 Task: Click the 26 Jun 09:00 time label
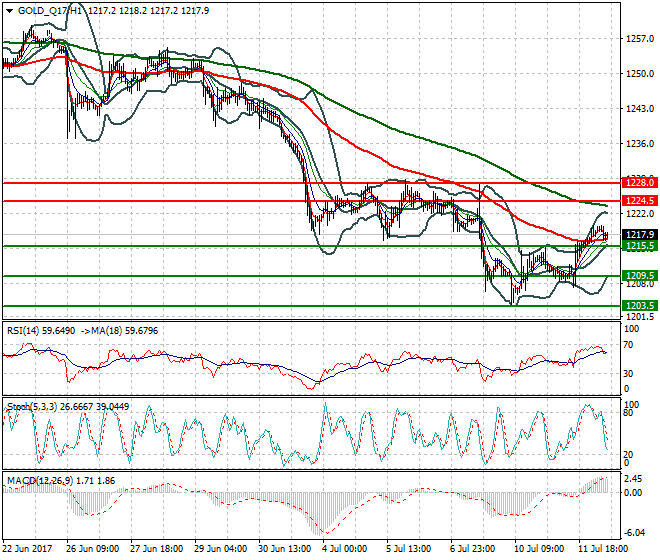click(92, 549)
